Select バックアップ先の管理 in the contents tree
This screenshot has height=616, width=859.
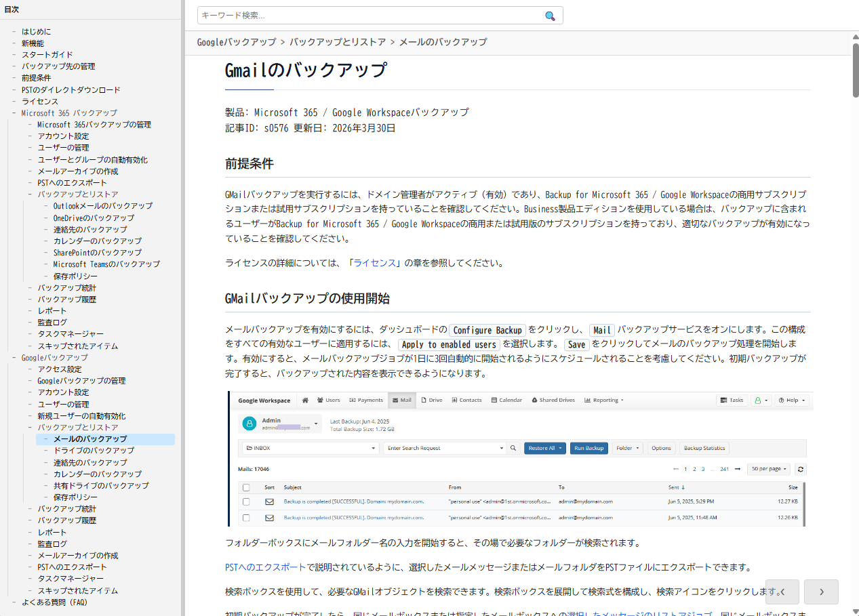pyautogui.click(x=58, y=66)
